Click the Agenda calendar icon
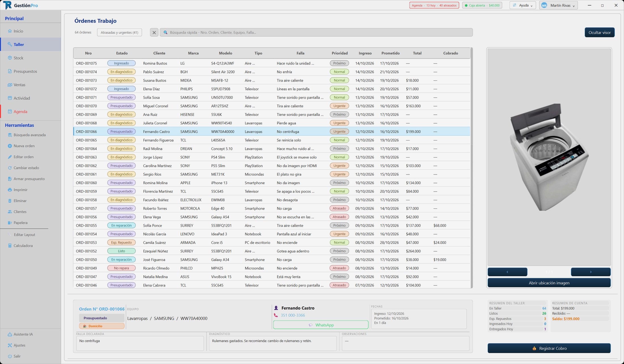The height and width of the screenshot is (364, 624). (x=10, y=112)
